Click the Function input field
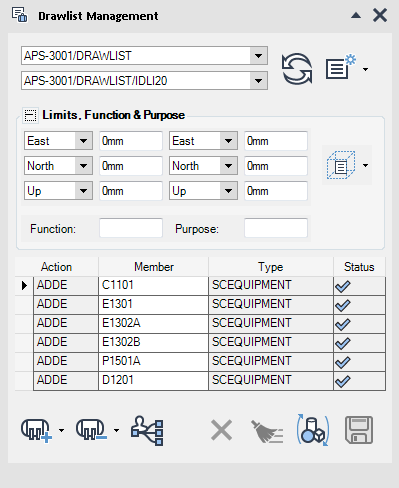This screenshot has width=399, height=488. click(131, 228)
